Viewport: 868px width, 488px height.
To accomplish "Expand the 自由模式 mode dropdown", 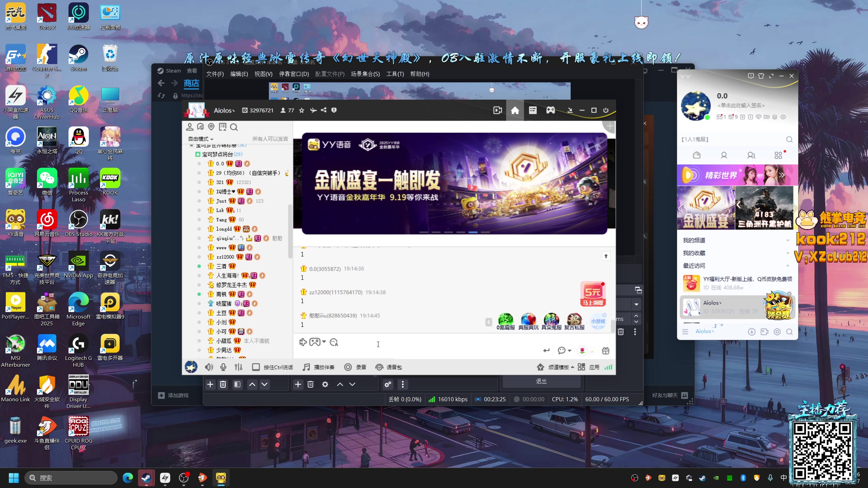I will click(x=201, y=139).
